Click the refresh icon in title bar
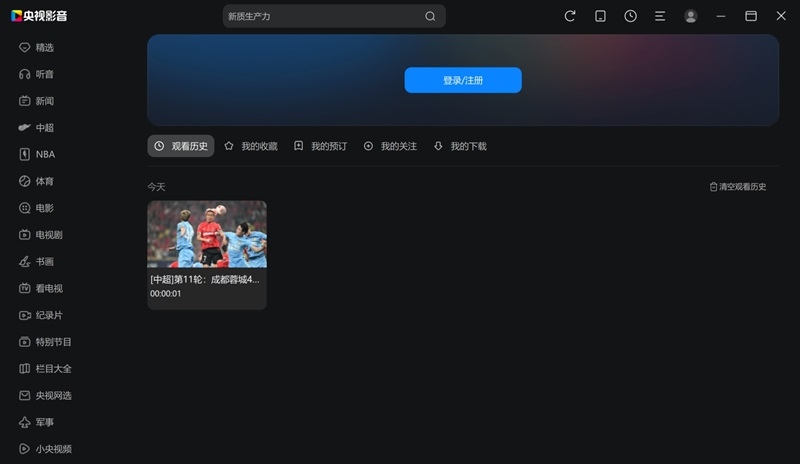Image resolution: width=800 pixels, height=464 pixels. coord(570,16)
